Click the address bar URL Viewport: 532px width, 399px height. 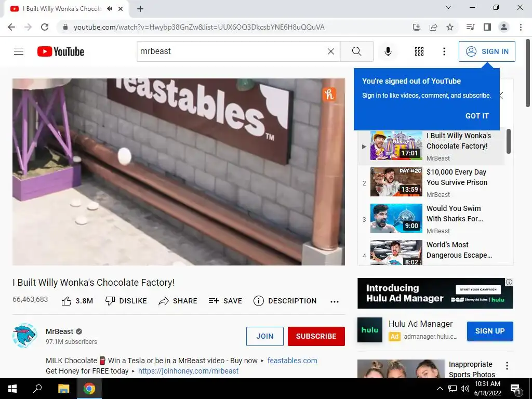(x=199, y=27)
